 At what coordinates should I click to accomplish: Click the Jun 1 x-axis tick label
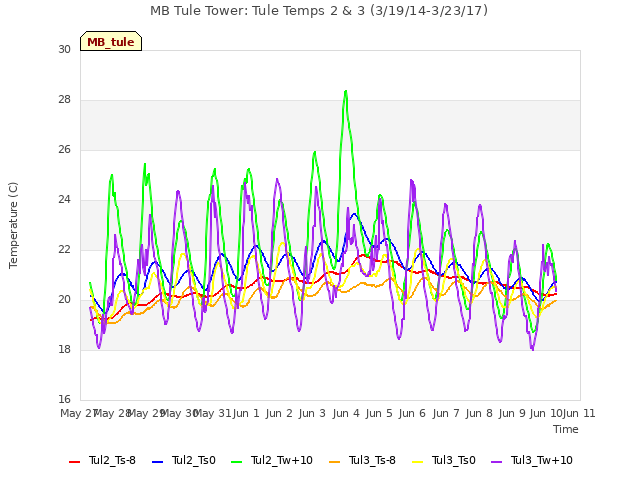pos(246,413)
